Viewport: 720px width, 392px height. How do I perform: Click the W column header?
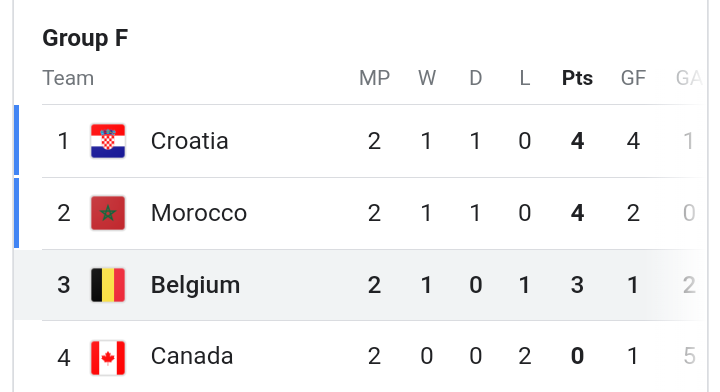click(427, 78)
